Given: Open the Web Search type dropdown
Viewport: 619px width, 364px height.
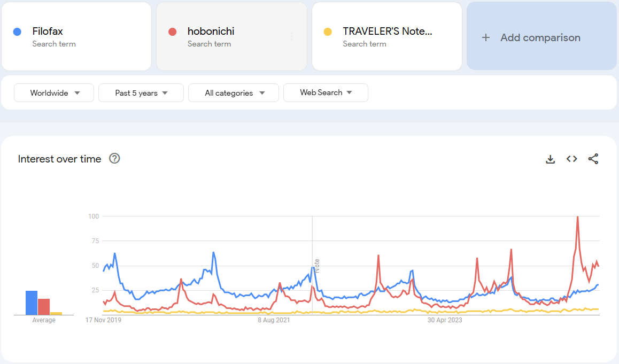Looking at the screenshot, I should [326, 93].
